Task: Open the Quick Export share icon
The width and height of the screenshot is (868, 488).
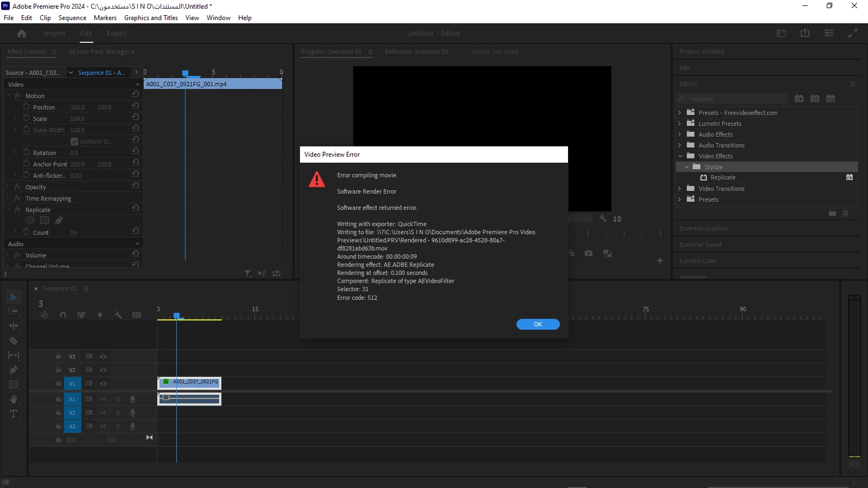Action: [805, 33]
